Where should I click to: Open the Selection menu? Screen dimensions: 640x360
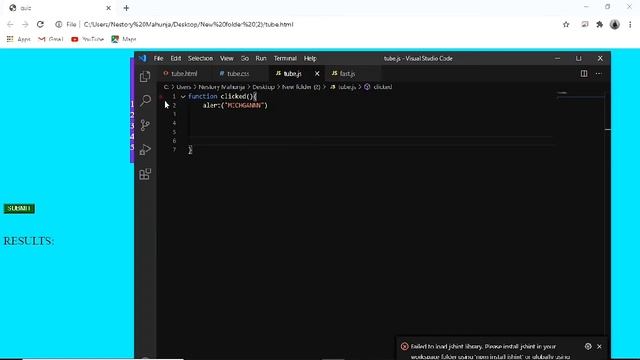coord(200,58)
